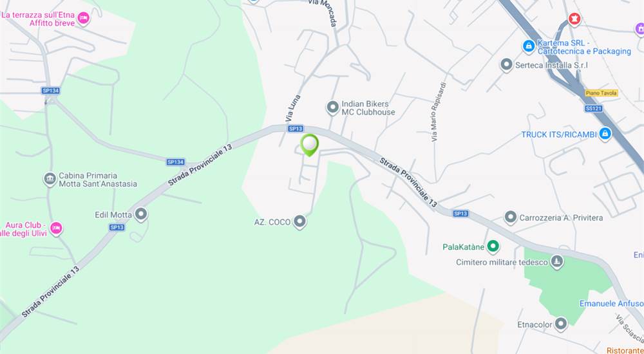
Task: Click the Emanuele Anfuso place label
Action: pyautogui.click(x=612, y=304)
